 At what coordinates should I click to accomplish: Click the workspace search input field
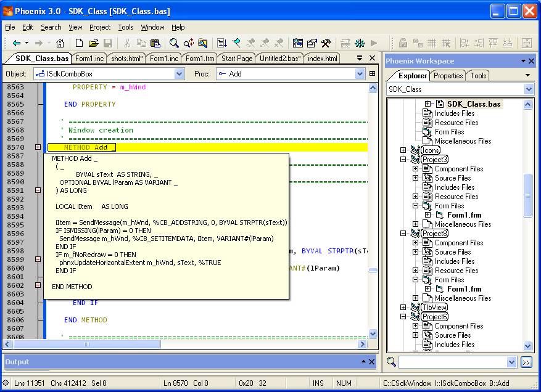[453, 362]
